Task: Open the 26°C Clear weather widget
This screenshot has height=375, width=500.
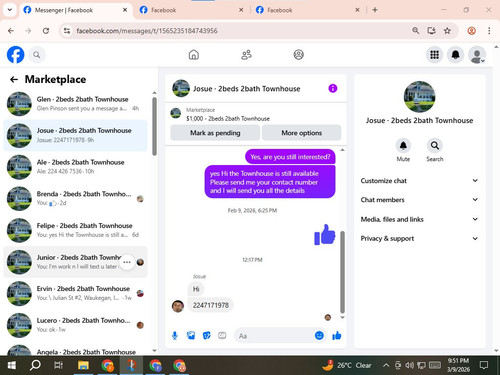Action: (347, 365)
